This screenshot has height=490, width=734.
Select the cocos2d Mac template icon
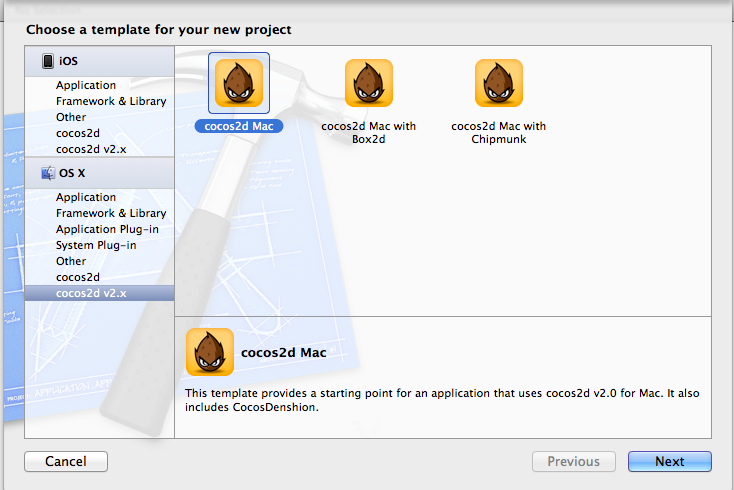click(239, 83)
